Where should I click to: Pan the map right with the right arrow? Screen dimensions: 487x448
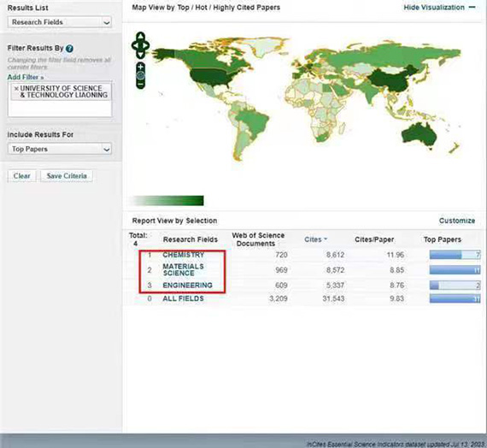pos(146,45)
